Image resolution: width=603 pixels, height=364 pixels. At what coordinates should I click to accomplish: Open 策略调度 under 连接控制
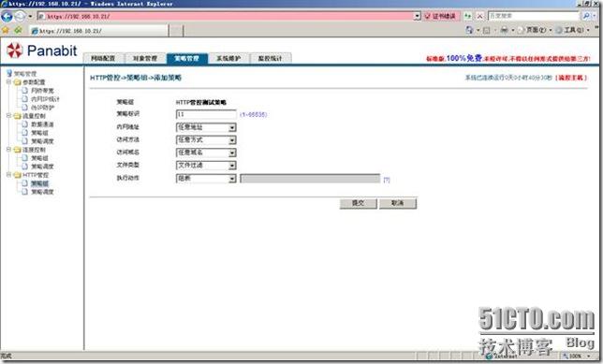point(42,167)
